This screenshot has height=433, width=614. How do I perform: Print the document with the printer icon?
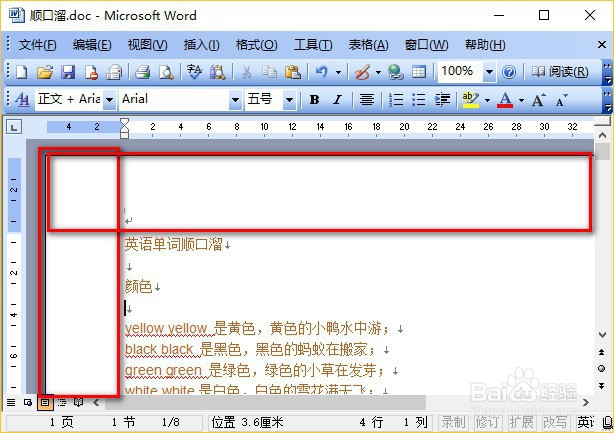pyautogui.click(x=142, y=72)
